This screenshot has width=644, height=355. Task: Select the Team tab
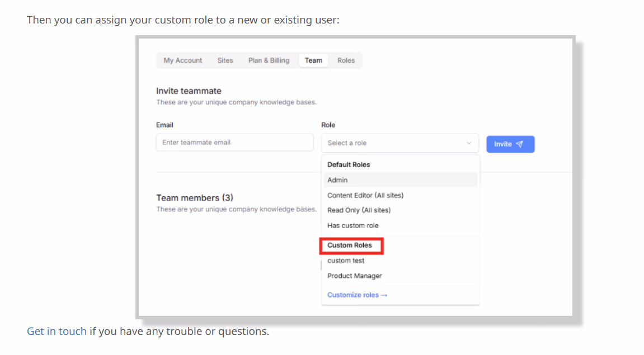tap(313, 60)
